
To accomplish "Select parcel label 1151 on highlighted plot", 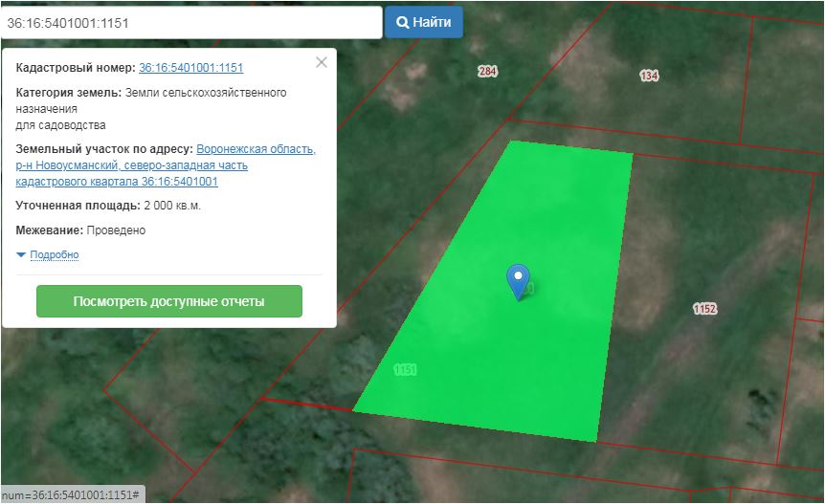I will [405, 370].
